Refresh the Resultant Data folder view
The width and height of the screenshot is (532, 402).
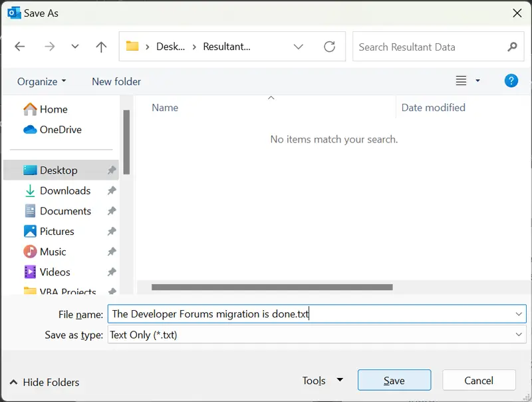(x=329, y=47)
